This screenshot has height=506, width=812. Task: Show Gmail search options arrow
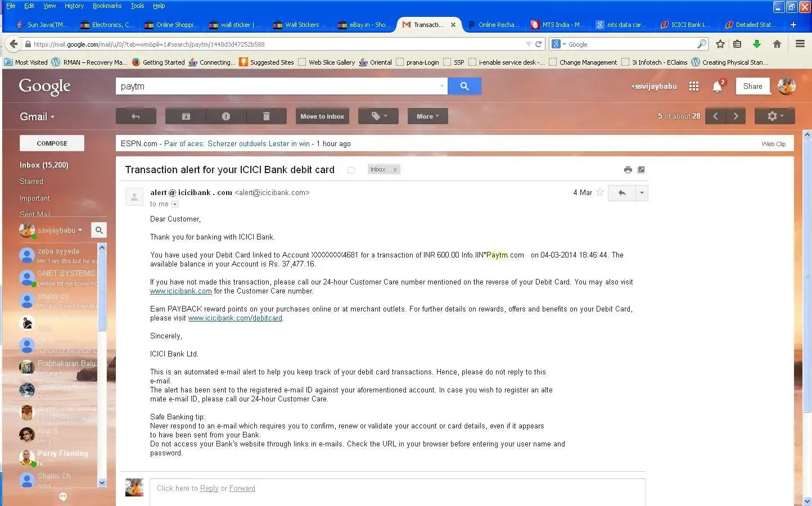tap(442, 86)
